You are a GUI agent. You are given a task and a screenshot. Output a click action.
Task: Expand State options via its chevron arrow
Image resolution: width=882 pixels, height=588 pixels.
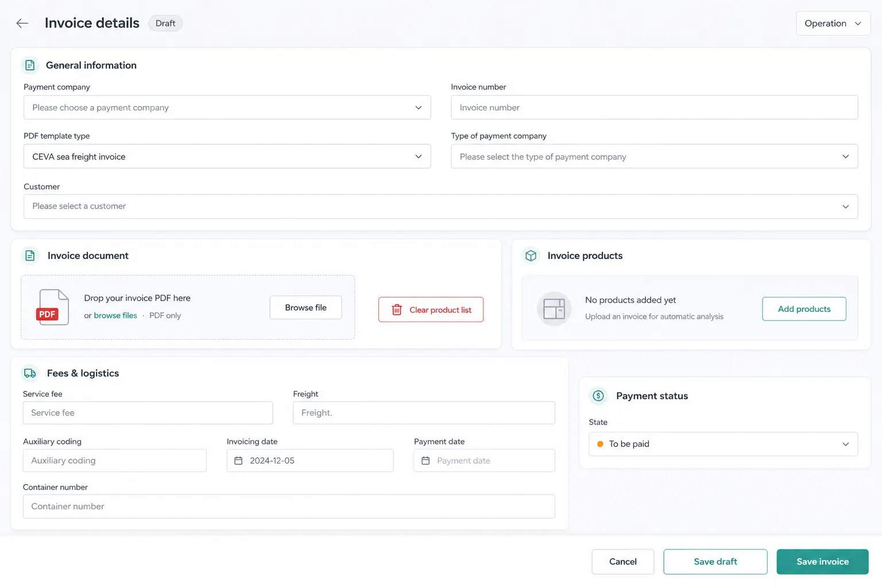[845, 444]
